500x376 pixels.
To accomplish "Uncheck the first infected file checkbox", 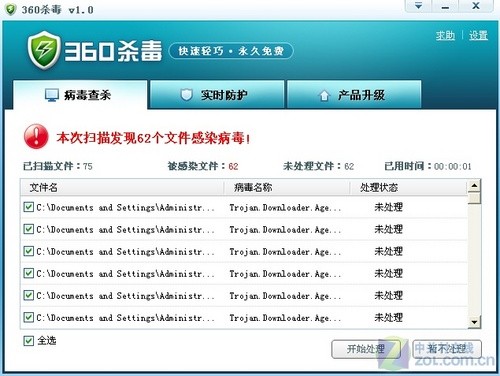I will [28, 207].
